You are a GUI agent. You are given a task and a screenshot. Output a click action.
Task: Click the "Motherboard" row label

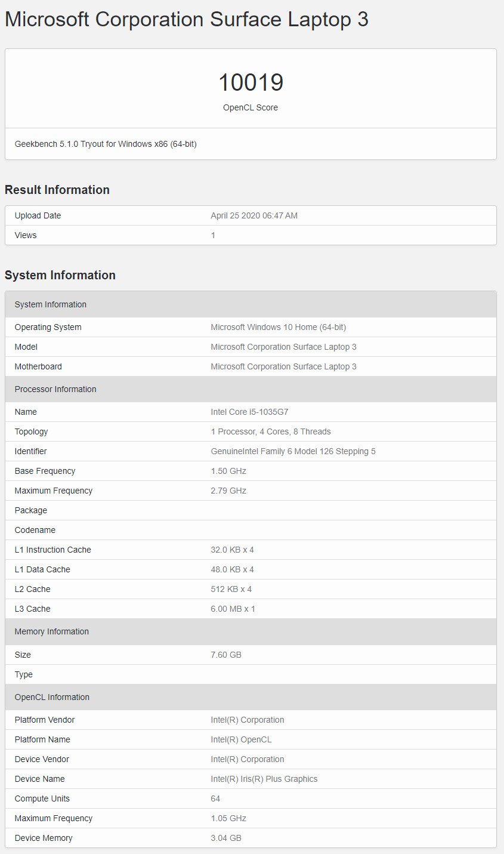pos(38,366)
